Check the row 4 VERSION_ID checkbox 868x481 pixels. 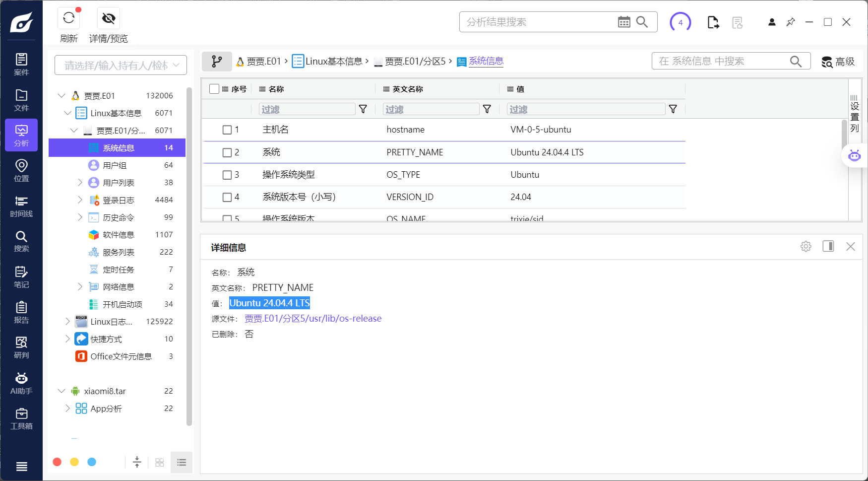(x=227, y=197)
